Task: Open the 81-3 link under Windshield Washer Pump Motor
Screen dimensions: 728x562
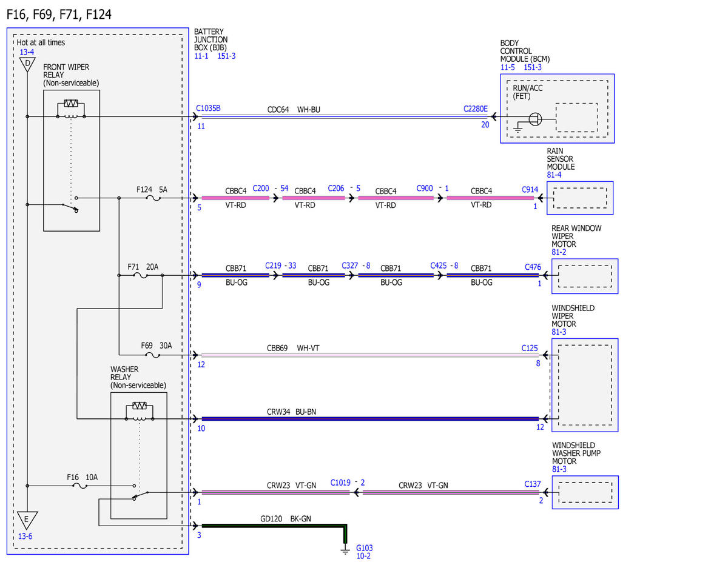Action: (559, 469)
